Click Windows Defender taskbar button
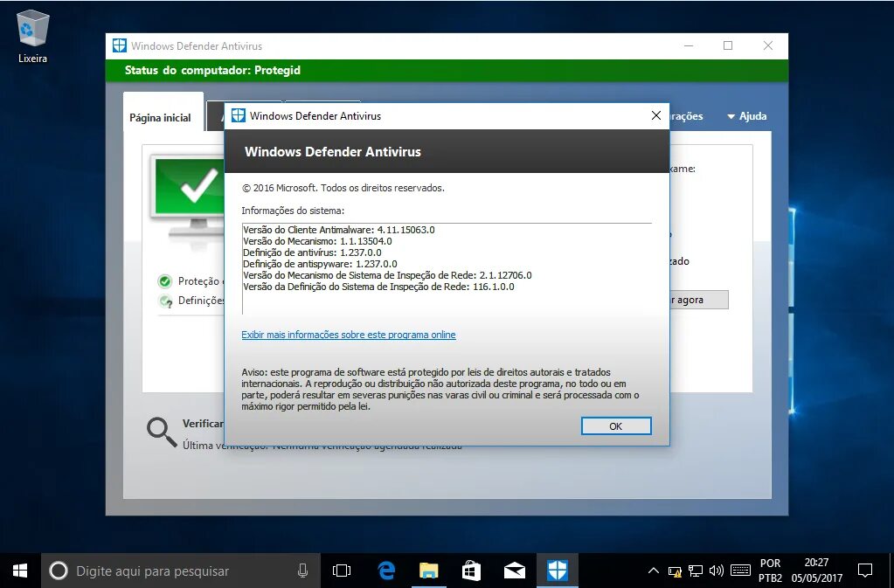Screen dimensions: 894x588 point(557,571)
